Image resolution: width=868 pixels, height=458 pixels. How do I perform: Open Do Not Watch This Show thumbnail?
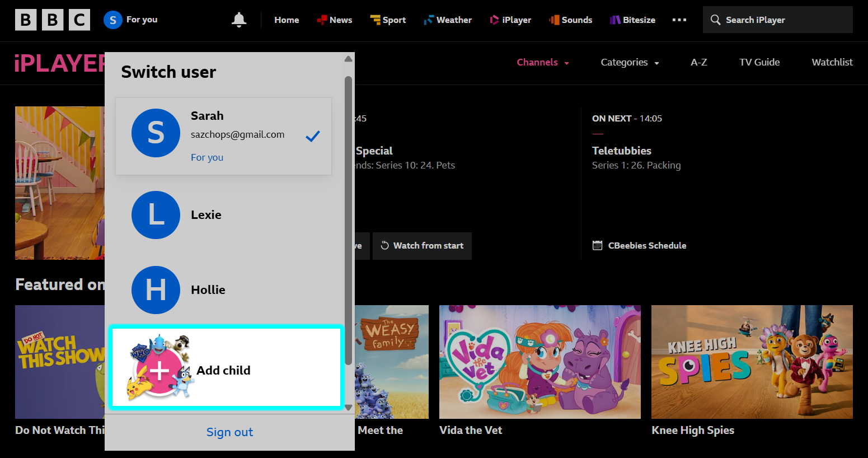pos(60,362)
